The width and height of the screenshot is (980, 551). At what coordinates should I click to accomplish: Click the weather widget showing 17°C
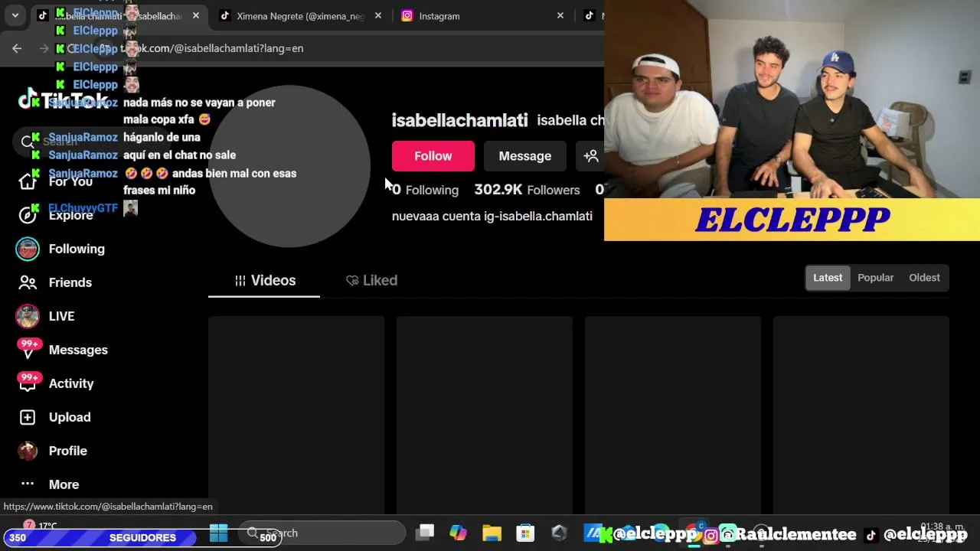pos(40,526)
